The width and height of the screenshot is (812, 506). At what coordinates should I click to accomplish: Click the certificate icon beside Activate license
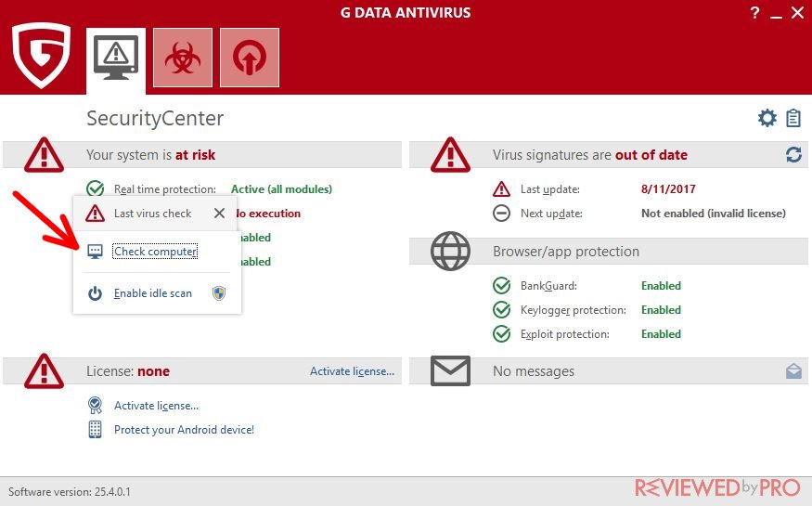[x=96, y=406]
